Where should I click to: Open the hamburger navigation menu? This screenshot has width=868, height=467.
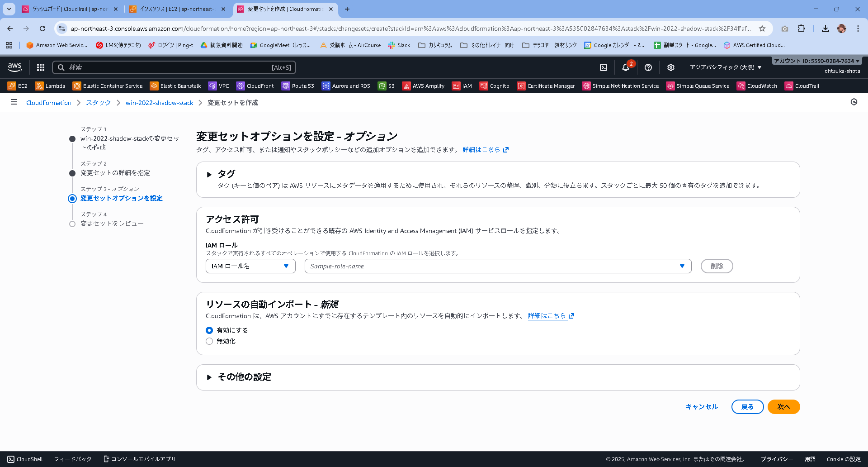click(x=14, y=102)
